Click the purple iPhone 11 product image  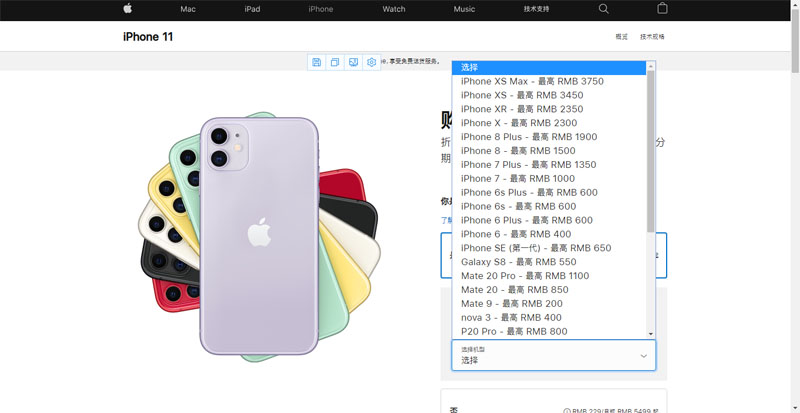coord(259,236)
